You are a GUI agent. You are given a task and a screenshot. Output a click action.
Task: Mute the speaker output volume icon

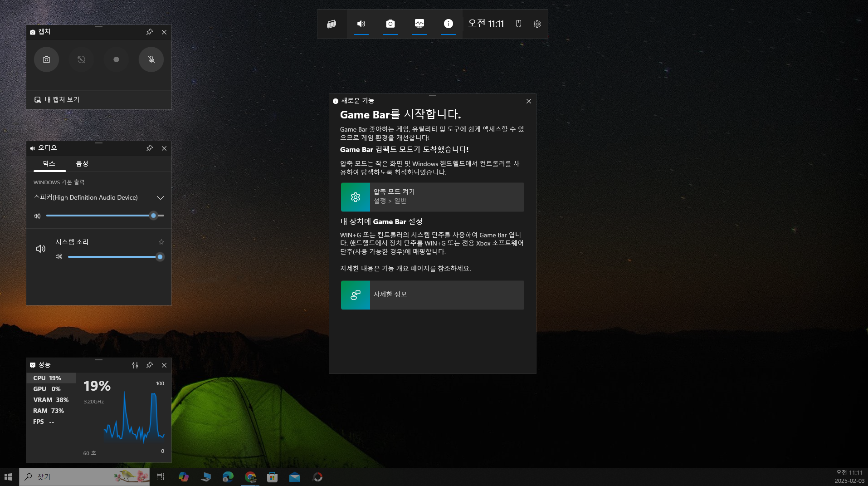(x=37, y=216)
